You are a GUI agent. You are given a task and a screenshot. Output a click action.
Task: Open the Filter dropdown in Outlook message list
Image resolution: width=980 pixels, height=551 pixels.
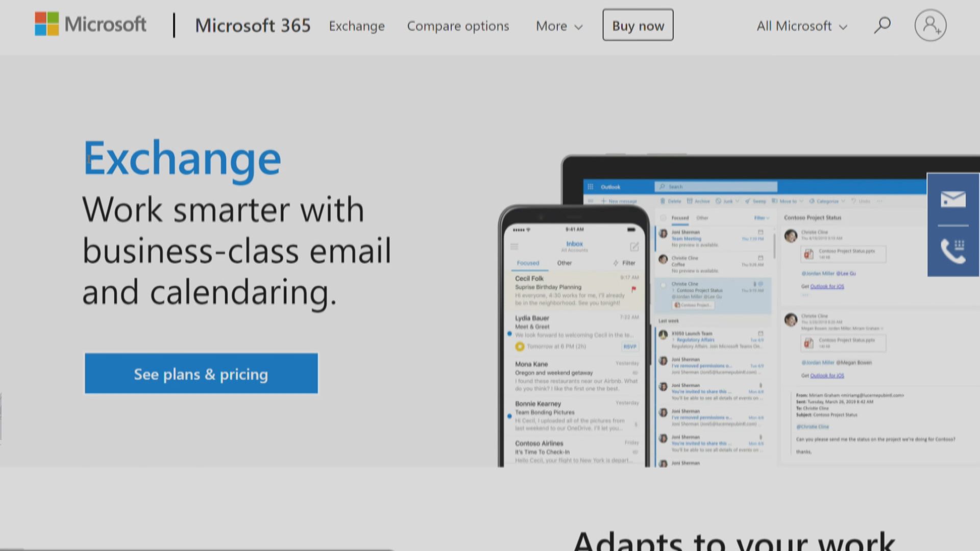click(x=762, y=218)
